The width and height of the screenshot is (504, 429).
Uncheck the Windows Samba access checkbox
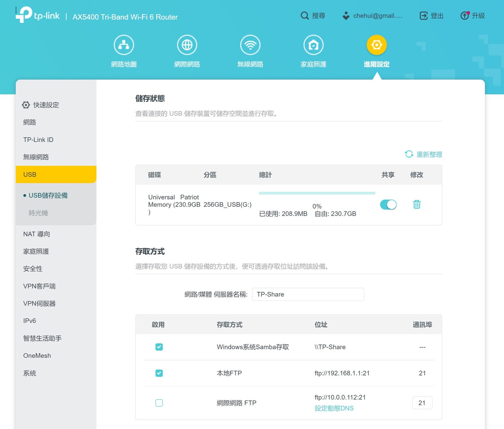tap(159, 347)
